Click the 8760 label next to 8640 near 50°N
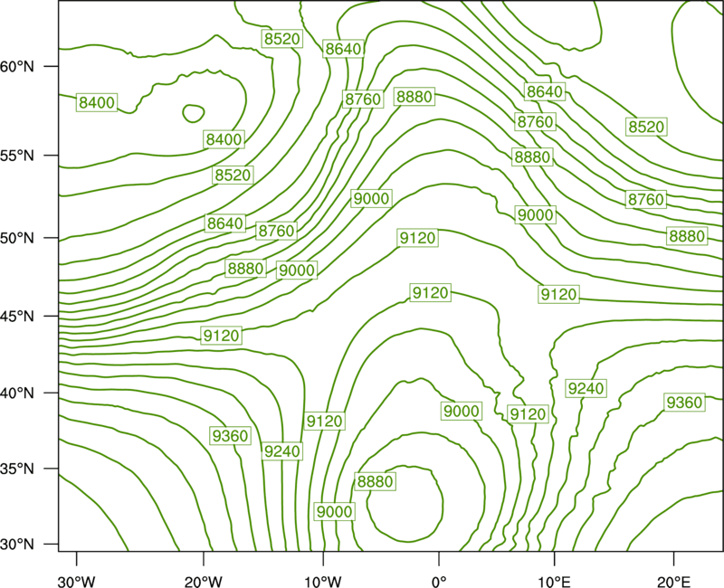The image size is (724, 588). pos(277,231)
